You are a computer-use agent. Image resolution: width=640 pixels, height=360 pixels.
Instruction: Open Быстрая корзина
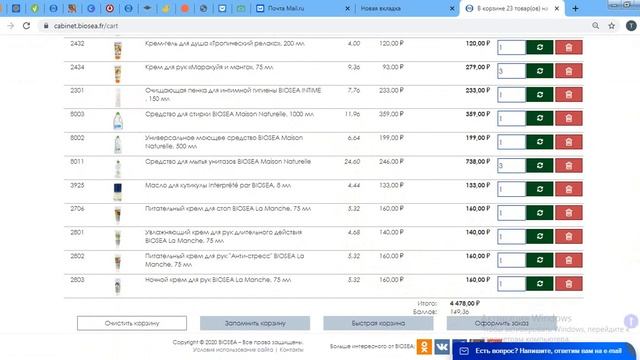click(378, 323)
